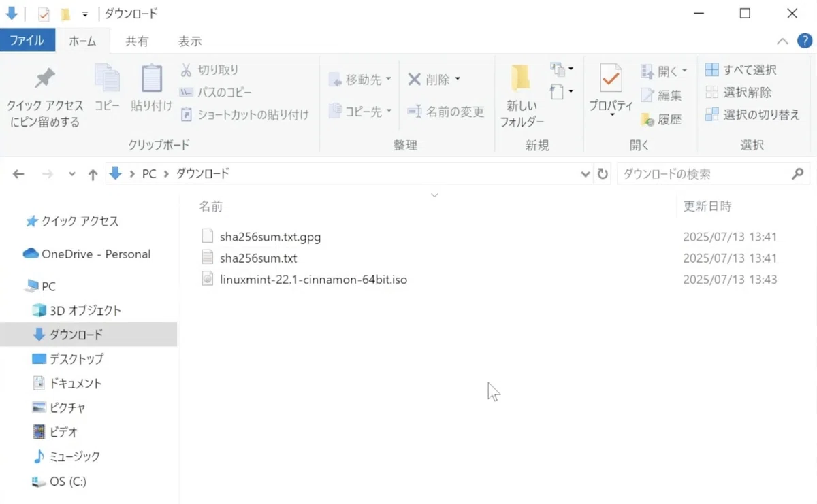Click the History command icon

[647, 120]
